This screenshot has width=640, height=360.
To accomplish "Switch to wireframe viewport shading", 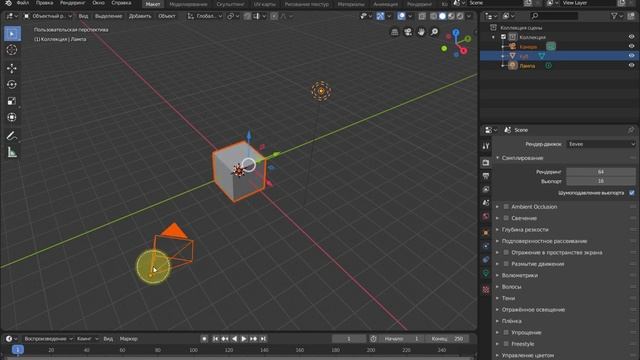I will coord(433,16).
